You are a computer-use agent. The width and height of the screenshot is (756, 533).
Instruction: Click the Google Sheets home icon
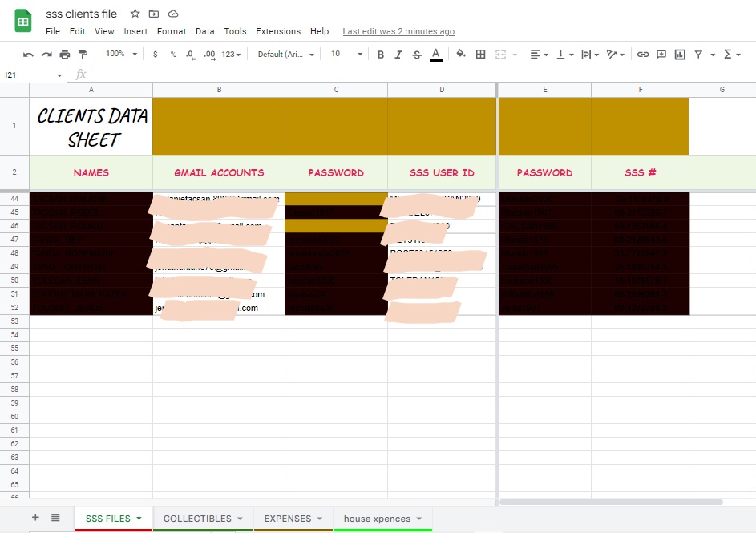[x=22, y=21]
